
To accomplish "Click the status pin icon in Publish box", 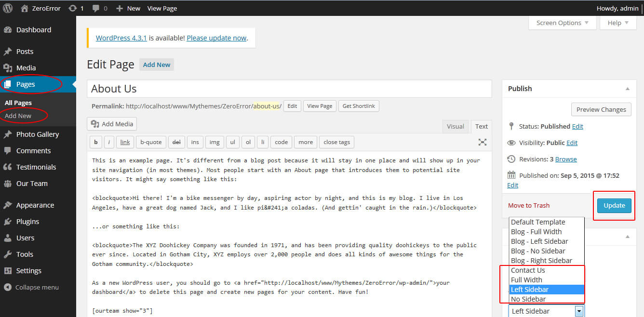I will click(511, 126).
